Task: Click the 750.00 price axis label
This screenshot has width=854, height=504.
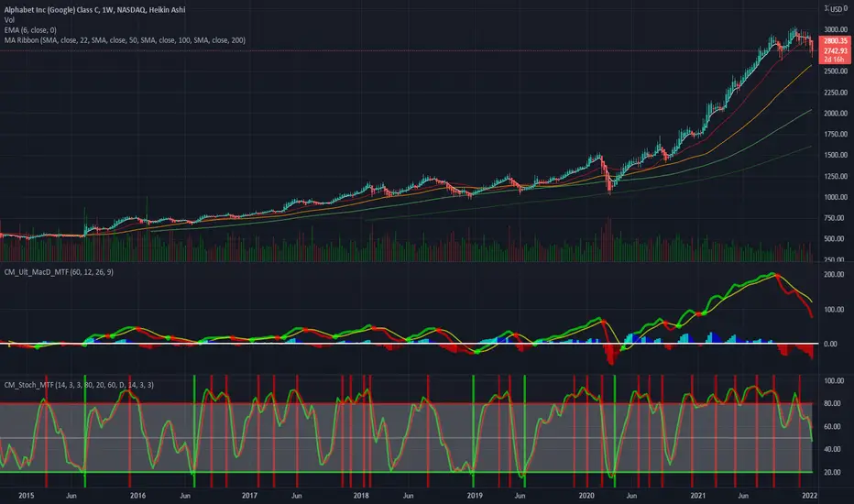Action: tap(835, 218)
